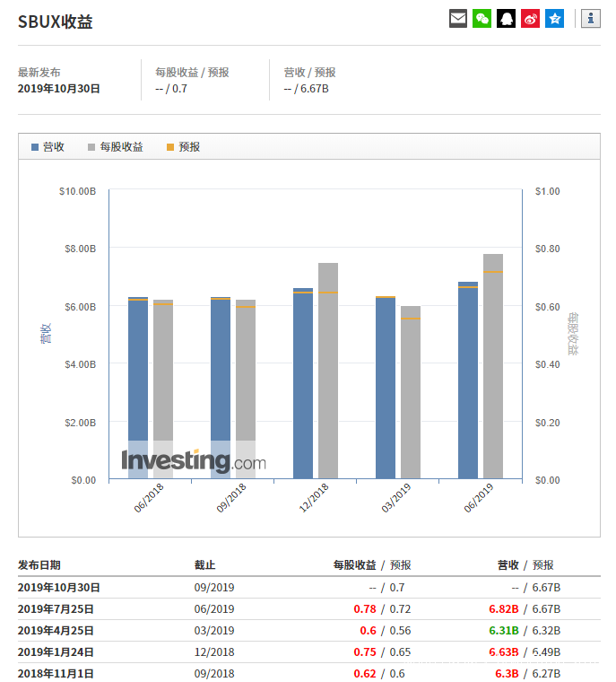Click the 2019年4月25日 table row date

[56, 631]
